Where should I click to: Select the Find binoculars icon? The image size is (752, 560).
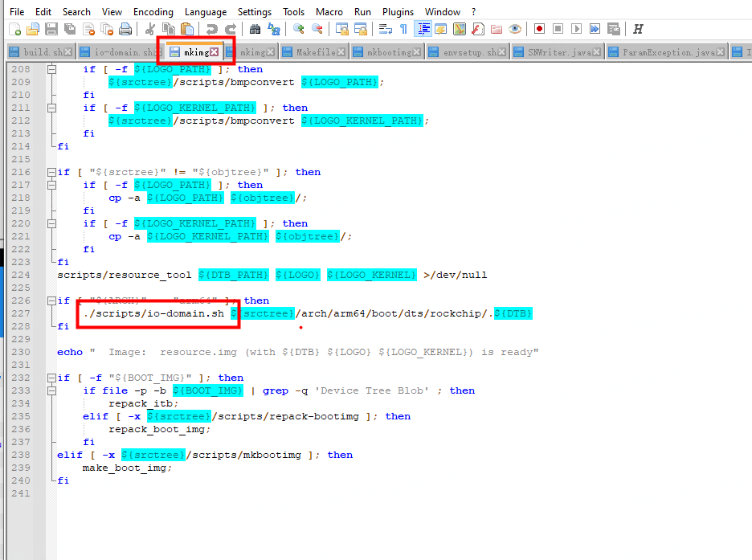point(255,27)
